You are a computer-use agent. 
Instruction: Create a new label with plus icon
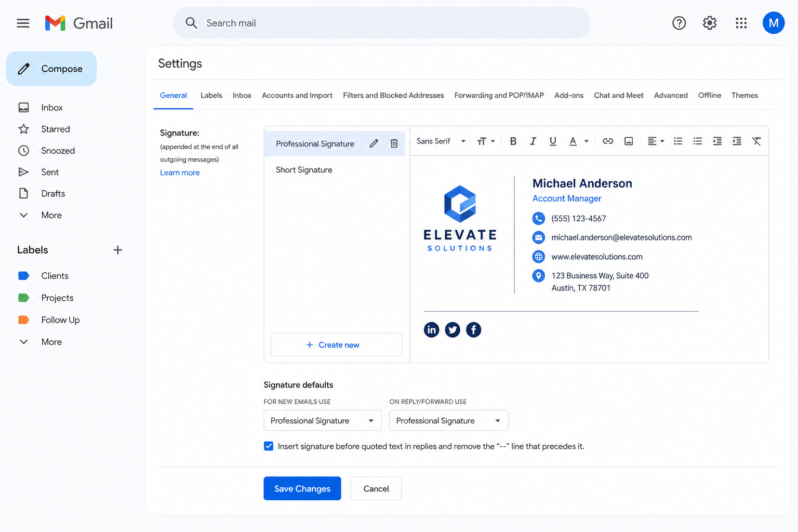118,250
